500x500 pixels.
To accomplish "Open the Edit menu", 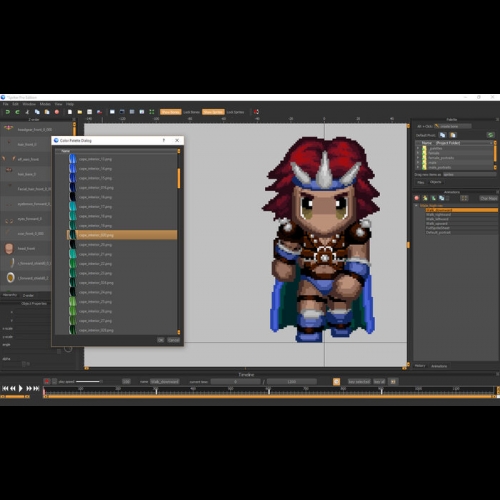I will (x=16, y=104).
